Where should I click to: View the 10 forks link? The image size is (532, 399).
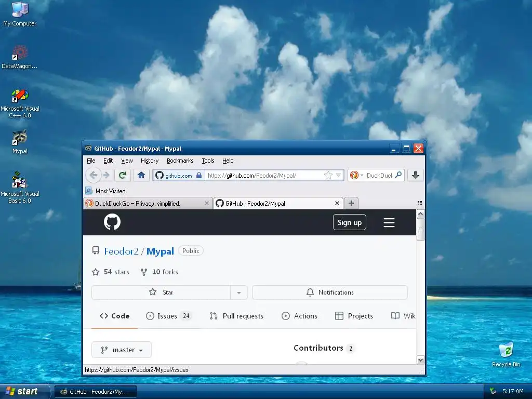click(159, 272)
